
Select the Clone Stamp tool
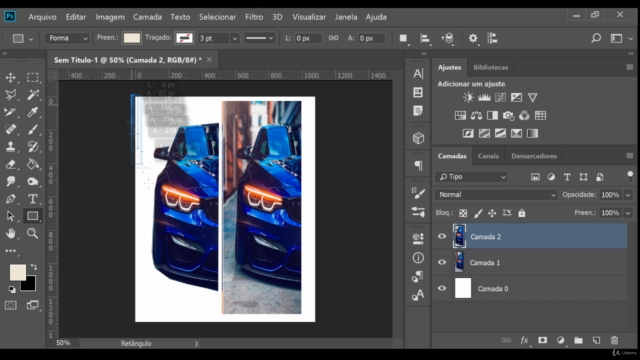(x=11, y=147)
